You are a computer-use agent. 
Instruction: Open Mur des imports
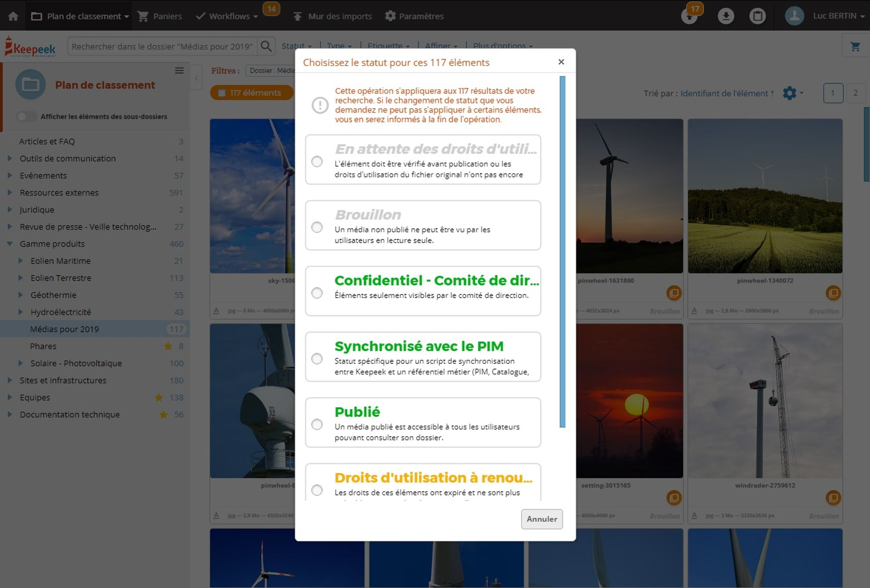333,16
